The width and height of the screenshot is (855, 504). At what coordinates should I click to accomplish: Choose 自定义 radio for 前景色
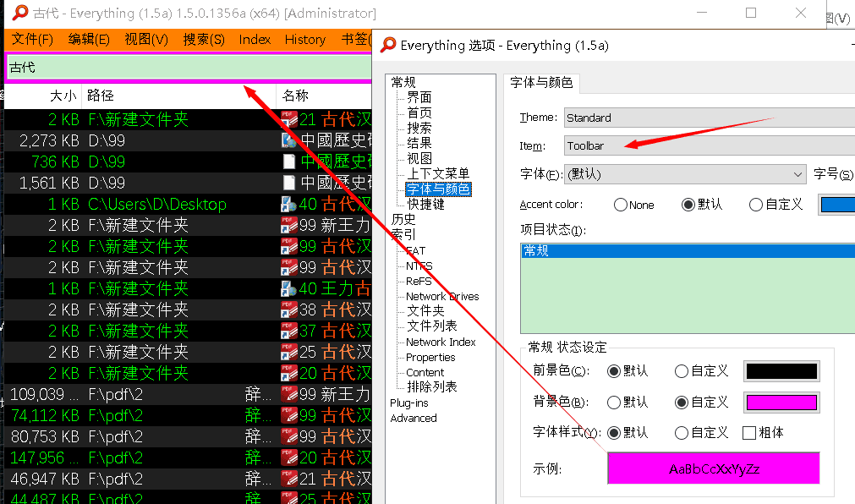tap(682, 371)
